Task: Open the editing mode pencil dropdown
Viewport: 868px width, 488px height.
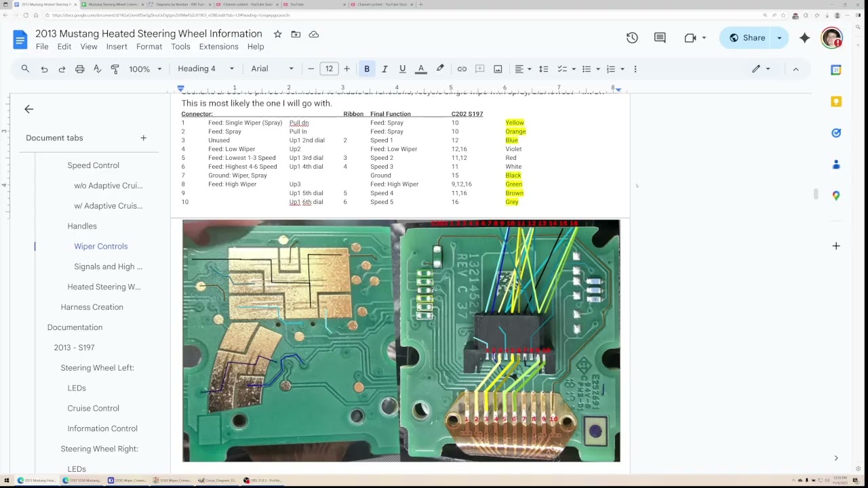Action: click(761, 68)
